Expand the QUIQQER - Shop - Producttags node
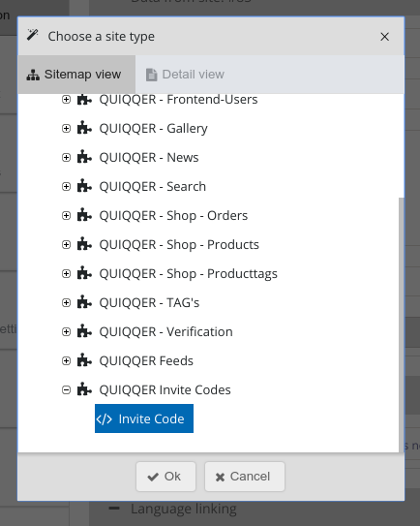420x526 pixels. pos(67,274)
